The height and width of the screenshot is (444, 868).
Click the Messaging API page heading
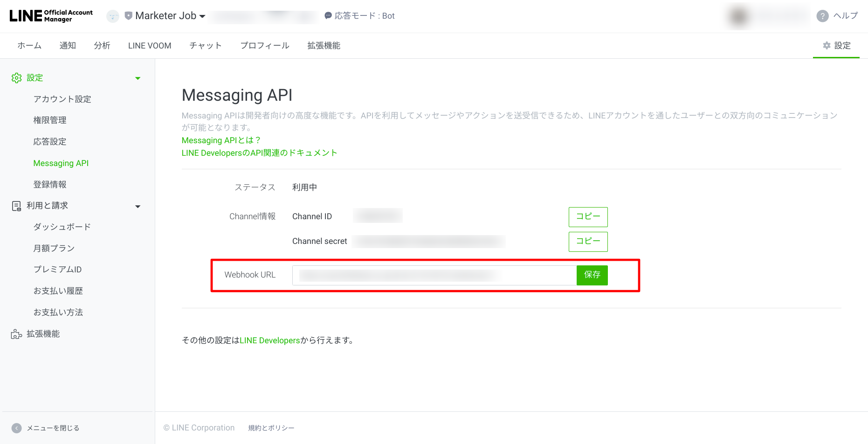click(x=237, y=95)
